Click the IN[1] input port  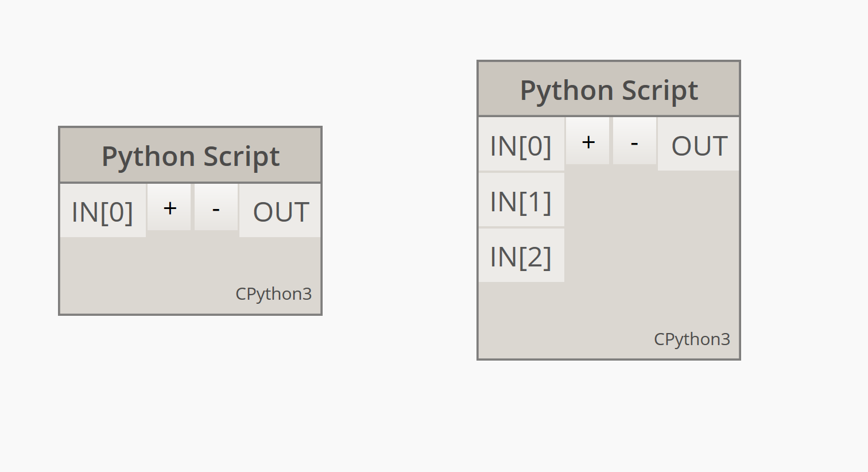tap(521, 201)
